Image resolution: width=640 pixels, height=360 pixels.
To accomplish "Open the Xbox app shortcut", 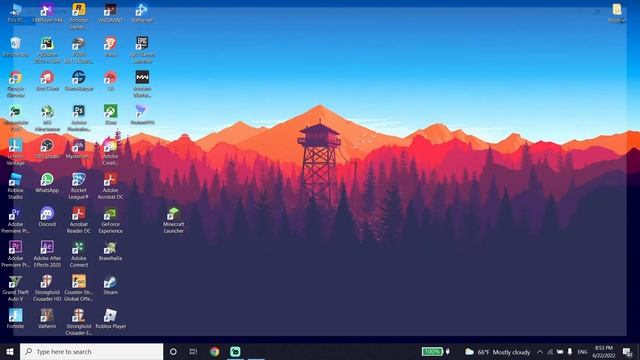I will point(110,114).
